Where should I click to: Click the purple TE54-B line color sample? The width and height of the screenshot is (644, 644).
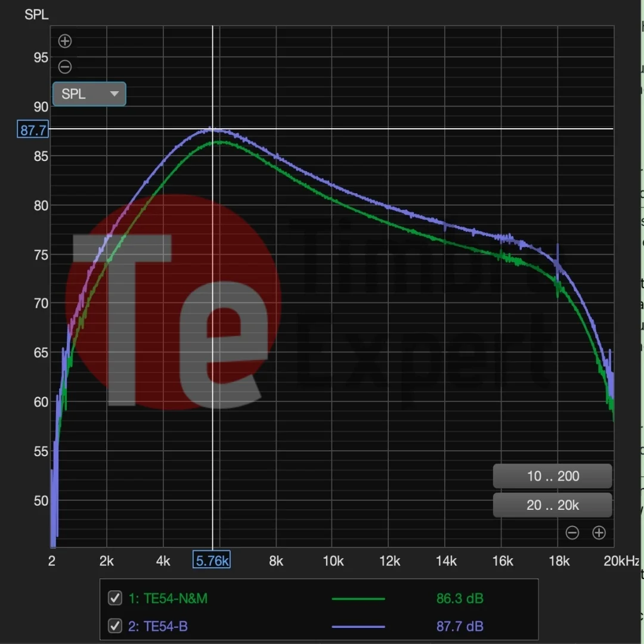pyautogui.click(x=358, y=627)
